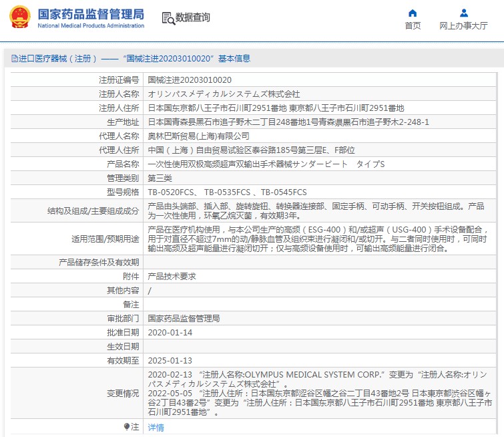The image size is (504, 437).
Task: Click 备注 field label
Action: (x=131, y=305)
